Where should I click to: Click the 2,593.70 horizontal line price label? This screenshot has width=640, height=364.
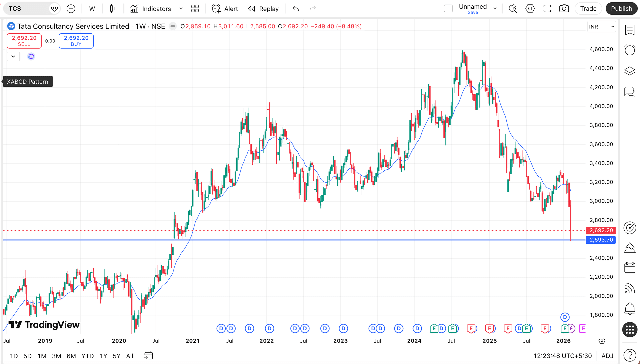tap(601, 240)
